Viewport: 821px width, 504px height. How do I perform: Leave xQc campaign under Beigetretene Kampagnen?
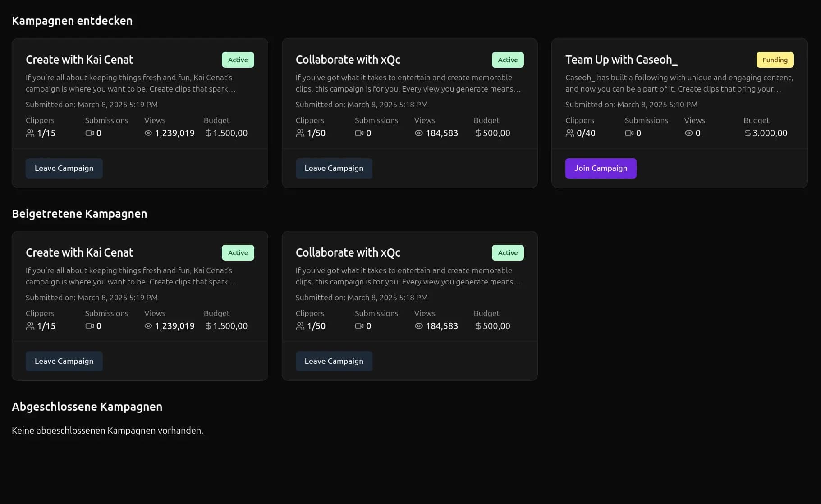click(x=334, y=361)
